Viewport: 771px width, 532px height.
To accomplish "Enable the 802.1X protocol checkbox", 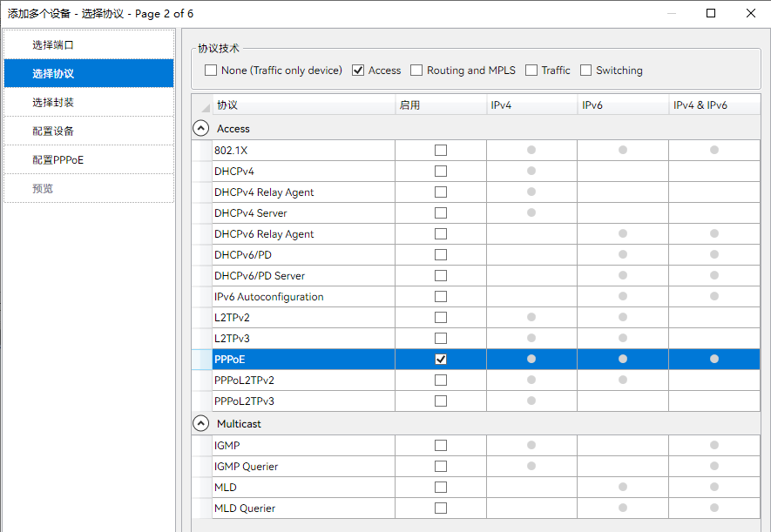I will tap(441, 151).
